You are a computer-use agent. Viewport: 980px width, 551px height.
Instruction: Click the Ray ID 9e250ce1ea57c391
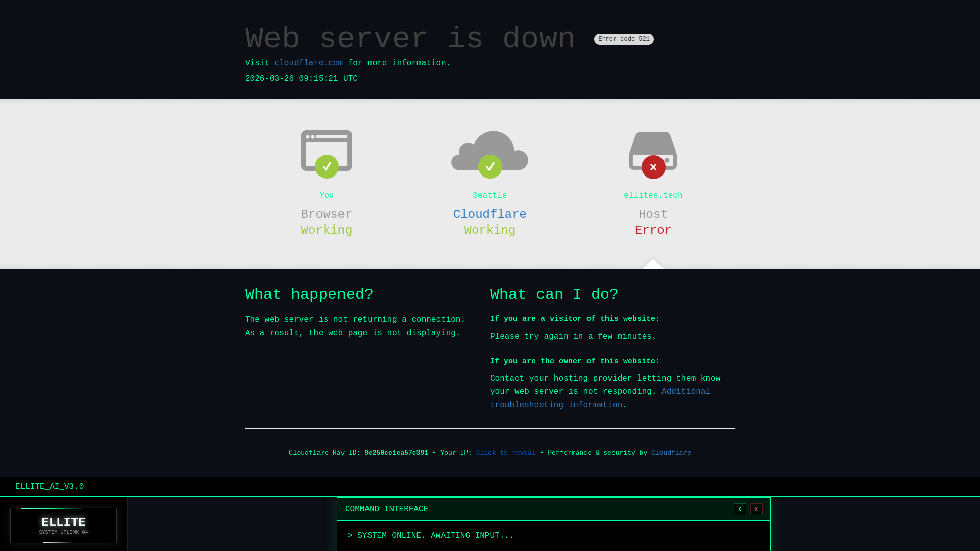click(396, 453)
